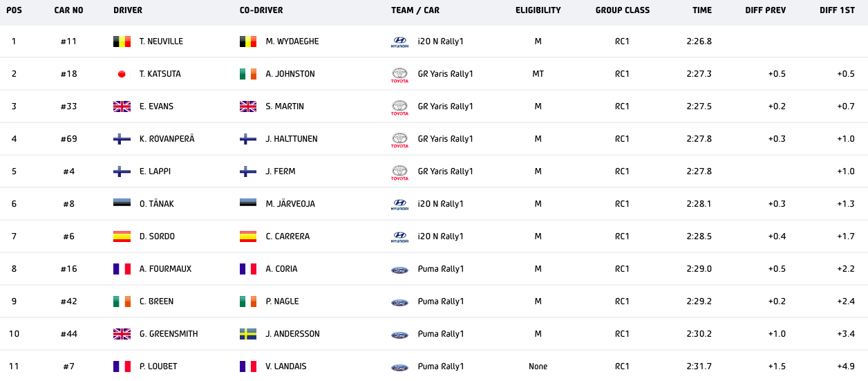Click the Hyundai logo in Neuville's row
868x381 pixels.
pyautogui.click(x=399, y=41)
